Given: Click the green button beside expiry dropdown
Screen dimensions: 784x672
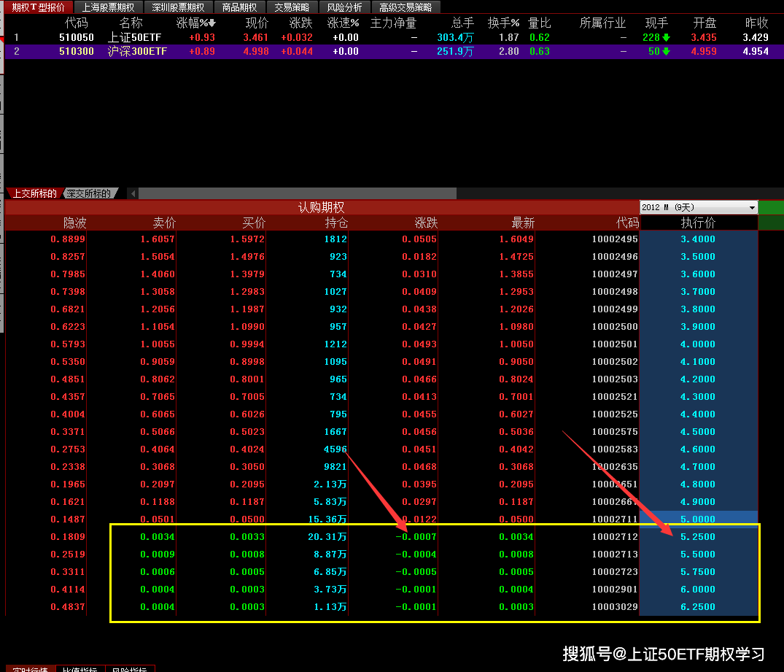Looking at the screenshot, I should [771, 207].
